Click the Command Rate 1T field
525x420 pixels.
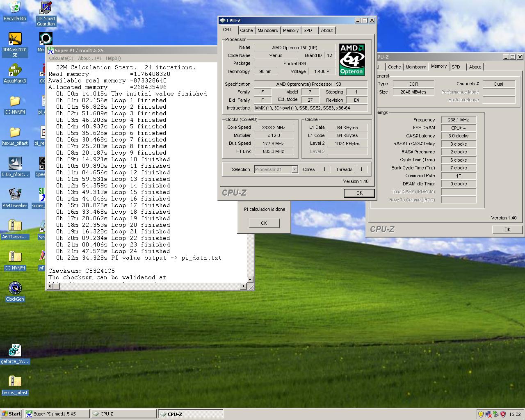(459, 176)
